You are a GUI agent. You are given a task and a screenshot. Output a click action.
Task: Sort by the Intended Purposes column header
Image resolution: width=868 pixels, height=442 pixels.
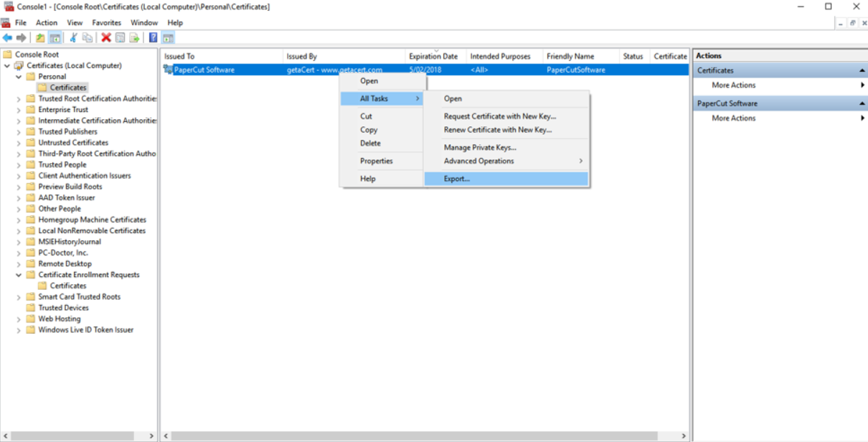point(505,56)
